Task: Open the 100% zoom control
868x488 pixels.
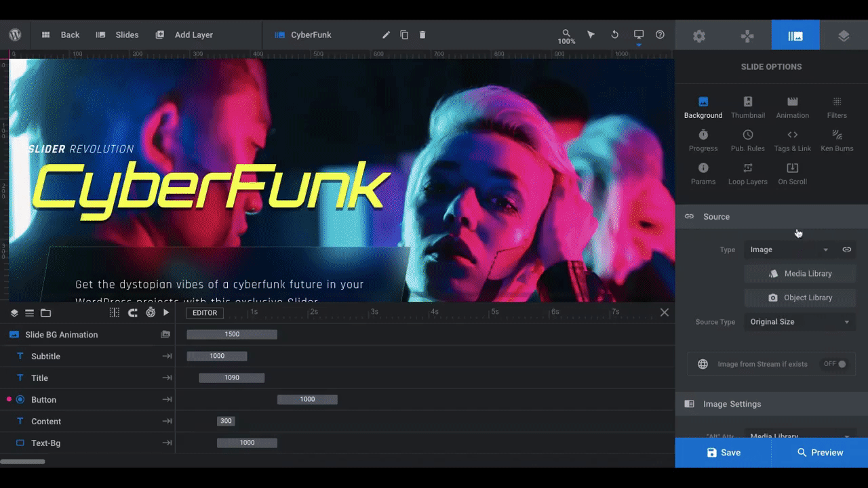Action: click(x=566, y=37)
